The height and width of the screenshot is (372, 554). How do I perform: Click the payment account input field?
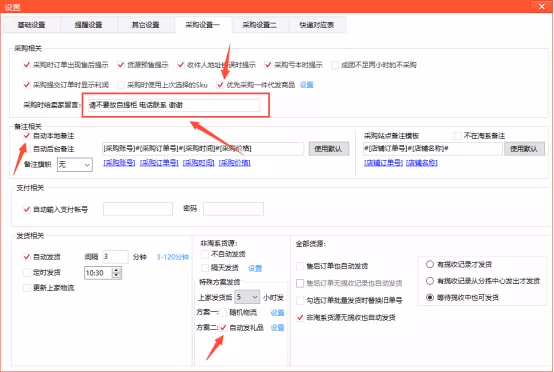click(138, 209)
